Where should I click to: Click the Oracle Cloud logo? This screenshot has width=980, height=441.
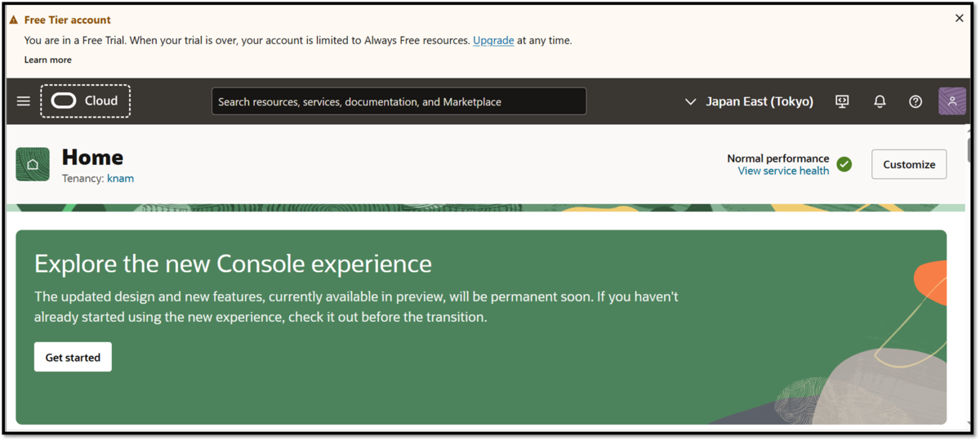coord(86,101)
